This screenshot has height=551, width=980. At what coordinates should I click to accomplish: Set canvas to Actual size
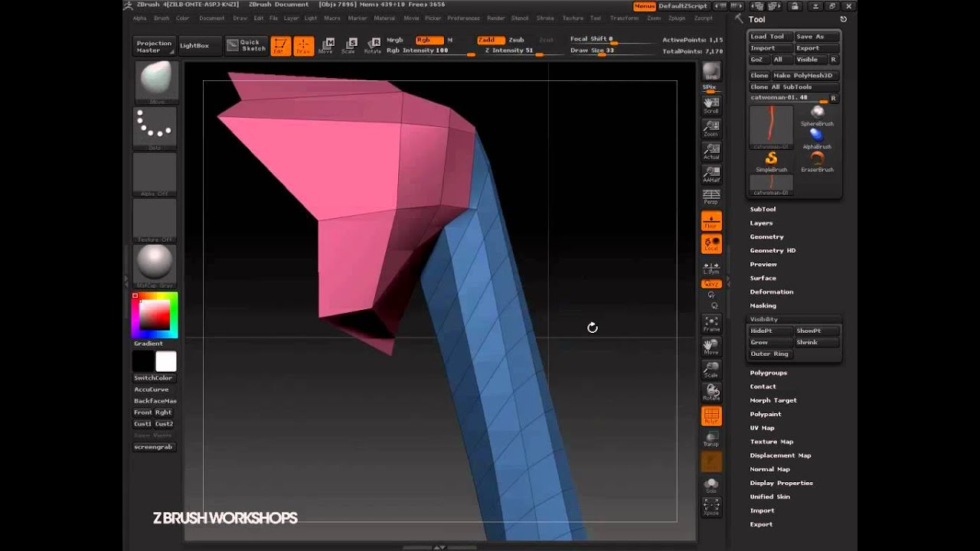(711, 151)
